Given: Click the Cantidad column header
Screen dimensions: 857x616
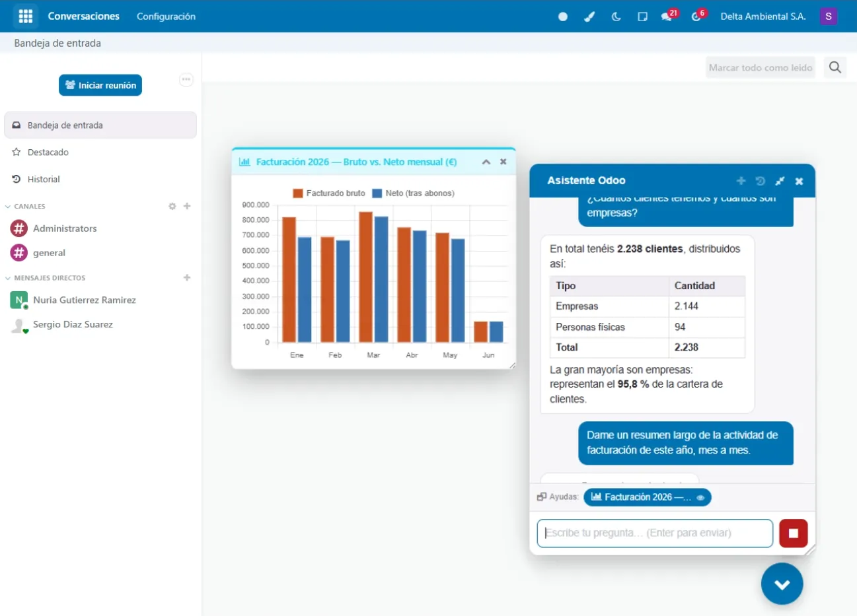Looking at the screenshot, I should (x=707, y=286).
